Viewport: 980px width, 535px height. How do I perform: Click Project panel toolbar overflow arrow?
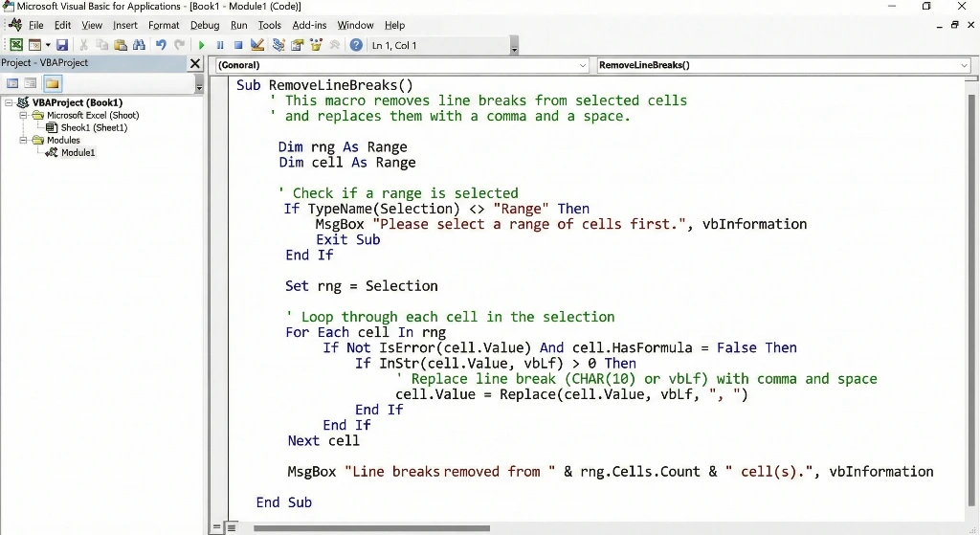199,84
